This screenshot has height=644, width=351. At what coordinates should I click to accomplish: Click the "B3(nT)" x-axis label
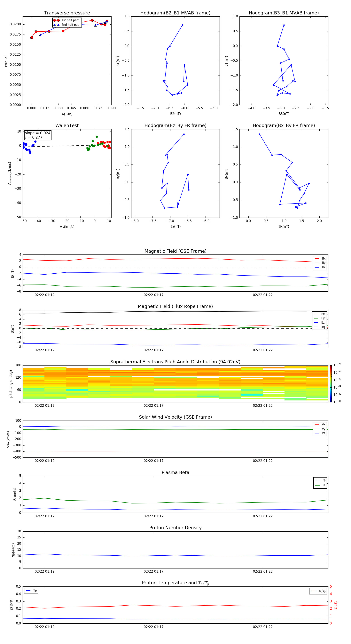pos(284,114)
